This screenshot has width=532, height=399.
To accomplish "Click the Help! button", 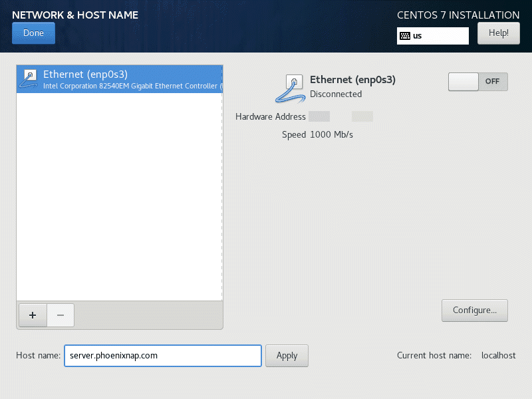I will click(x=499, y=33).
